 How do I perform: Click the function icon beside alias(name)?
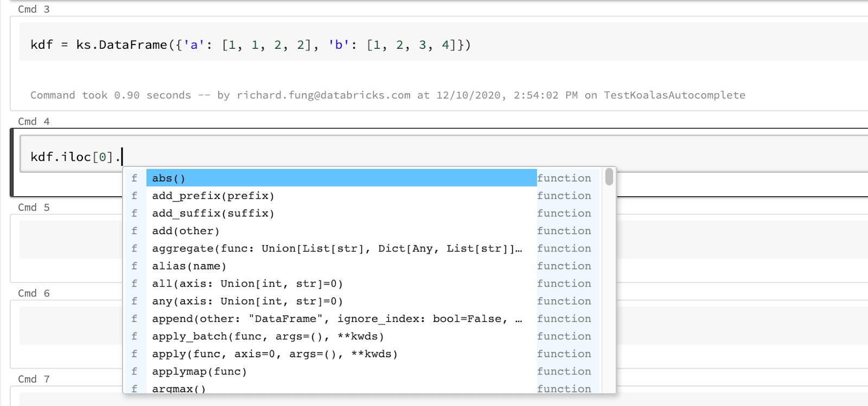pyautogui.click(x=134, y=266)
